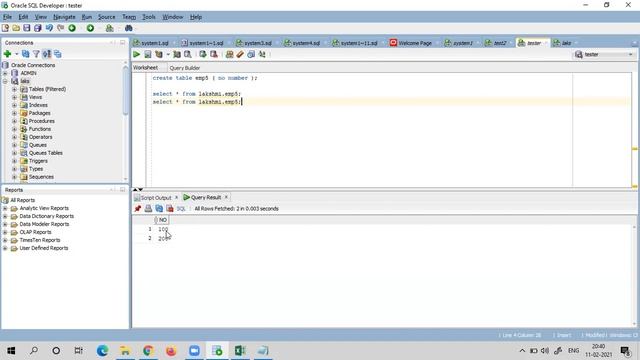Expand the Tables (Filtered) node
The width and height of the screenshot is (640, 360).
(14, 89)
